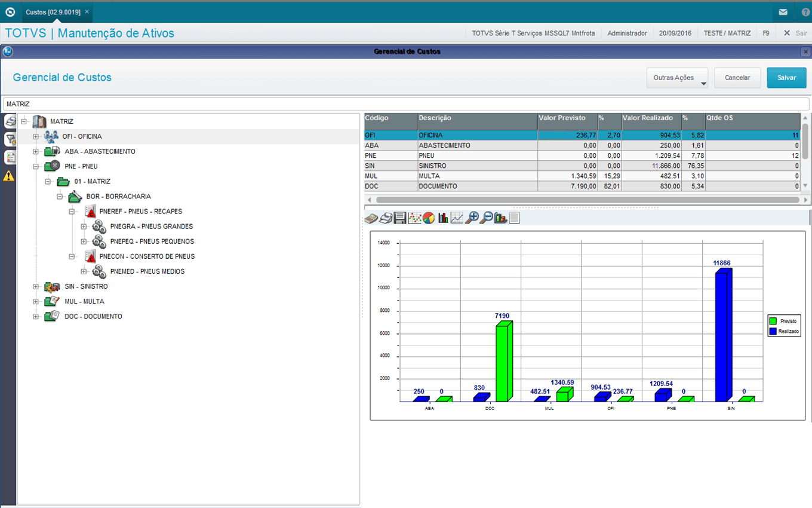Click the DOC - DOCUMENTO folder icon

click(x=51, y=316)
